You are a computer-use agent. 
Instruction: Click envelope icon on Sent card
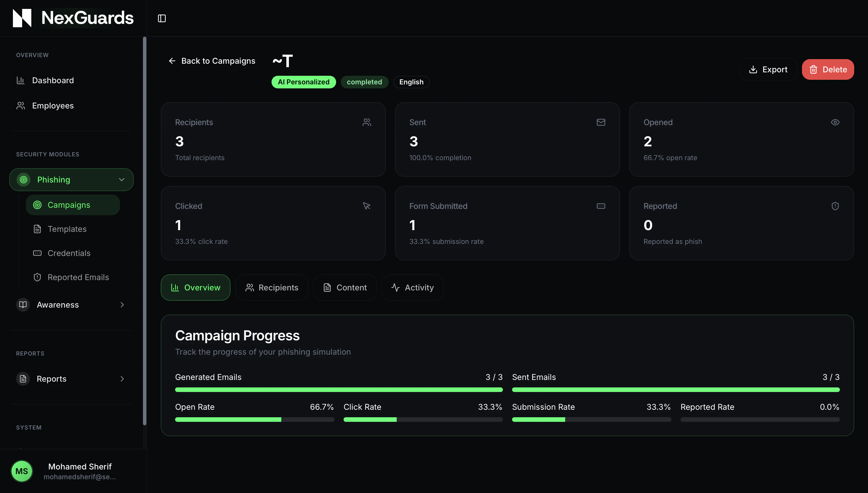(601, 122)
